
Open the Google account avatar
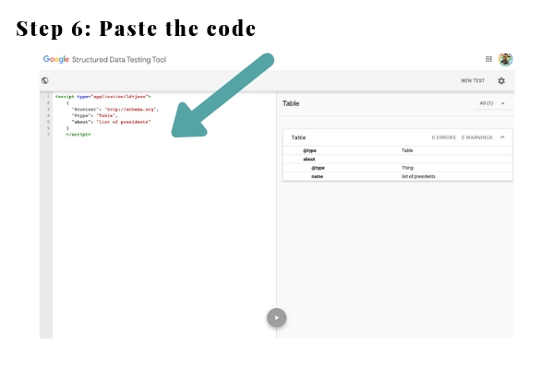pos(506,59)
